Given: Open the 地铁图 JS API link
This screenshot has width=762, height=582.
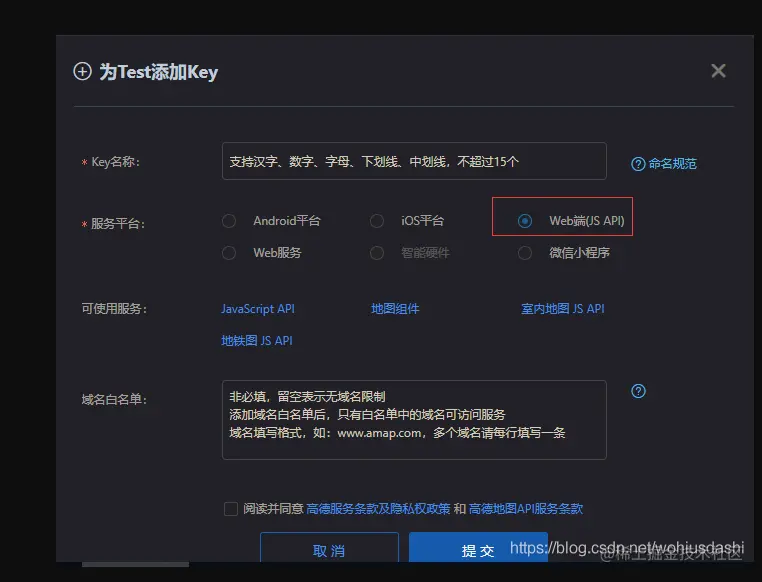Looking at the screenshot, I should (257, 341).
